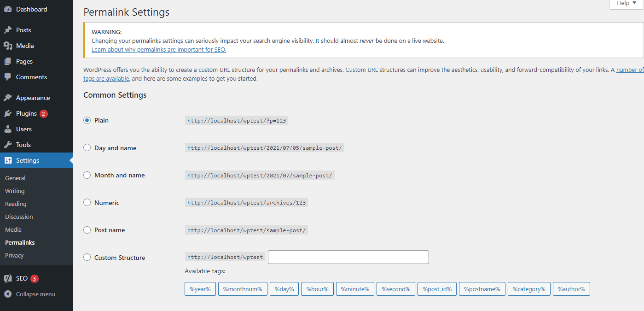Viewport: 644px width, 311px height.
Task: Click the Settings sliders icon
Action: 8,160
